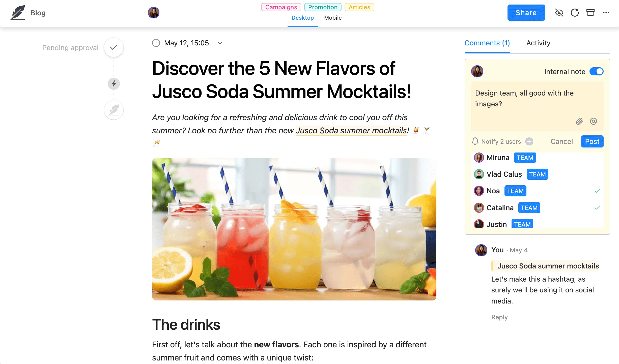Click the refresh/reload icon

pos(575,13)
